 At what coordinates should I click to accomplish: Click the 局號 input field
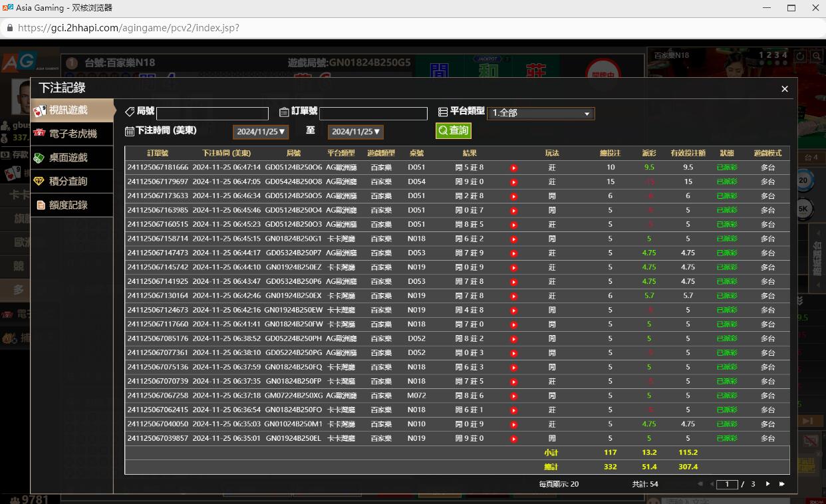click(212, 114)
